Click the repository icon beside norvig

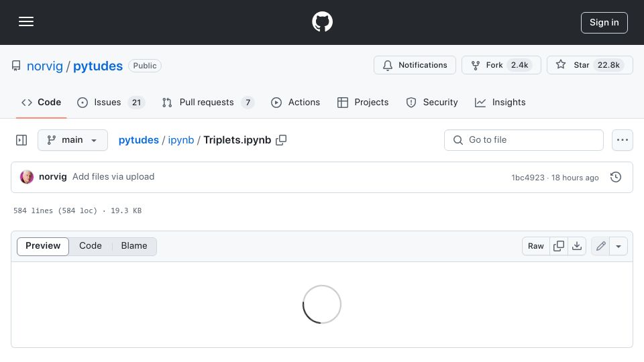coord(16,66)
